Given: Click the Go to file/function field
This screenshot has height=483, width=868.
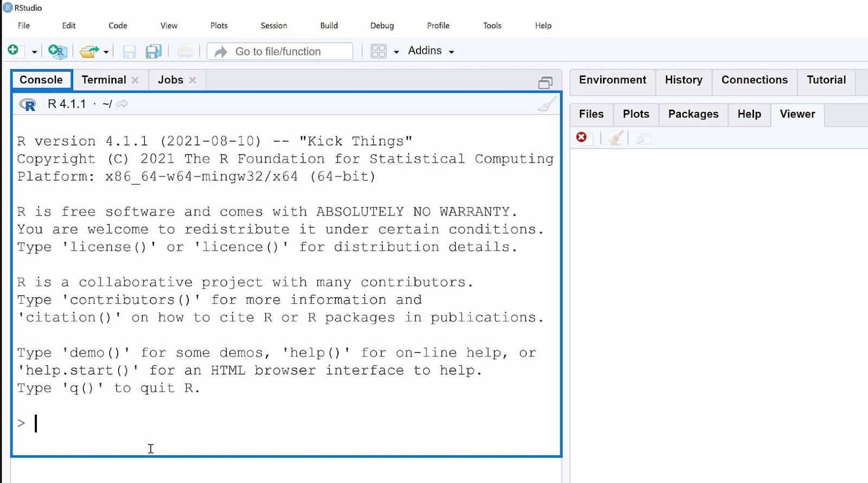Looking at the screenshot, I should coord(280,52).
